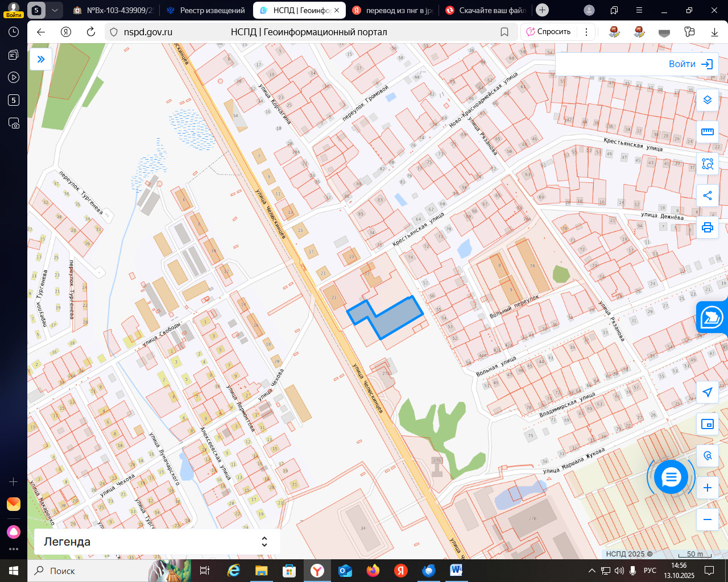Take a screenshot with the sidebar camera tool

14,123
